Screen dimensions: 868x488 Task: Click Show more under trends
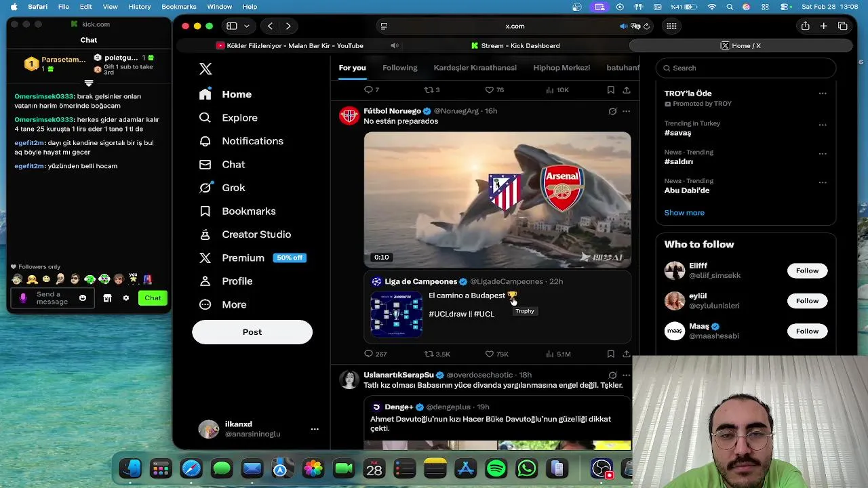click(x=684, y=213)
